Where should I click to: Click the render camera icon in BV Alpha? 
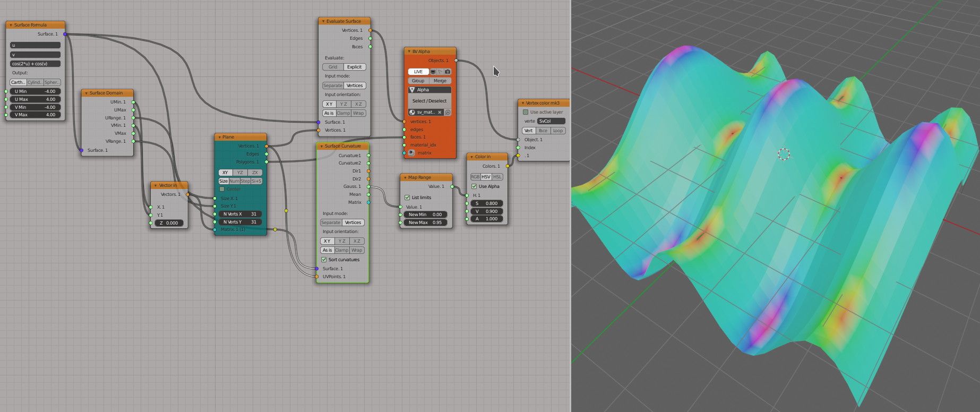pyautogui.click(x=448, y=72)
